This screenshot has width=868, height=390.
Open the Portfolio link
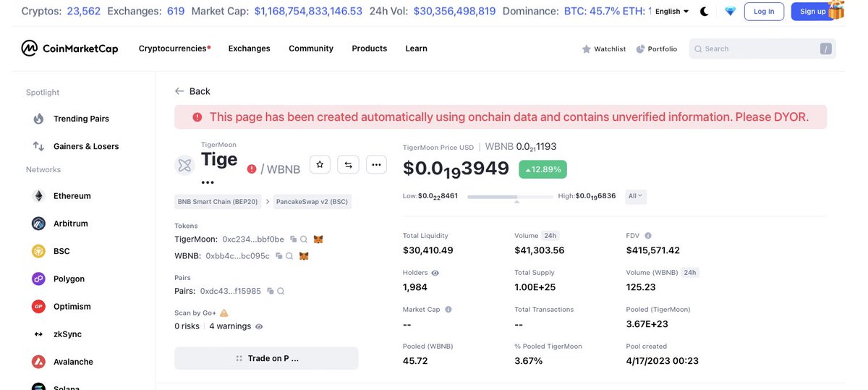pos(657,49)
